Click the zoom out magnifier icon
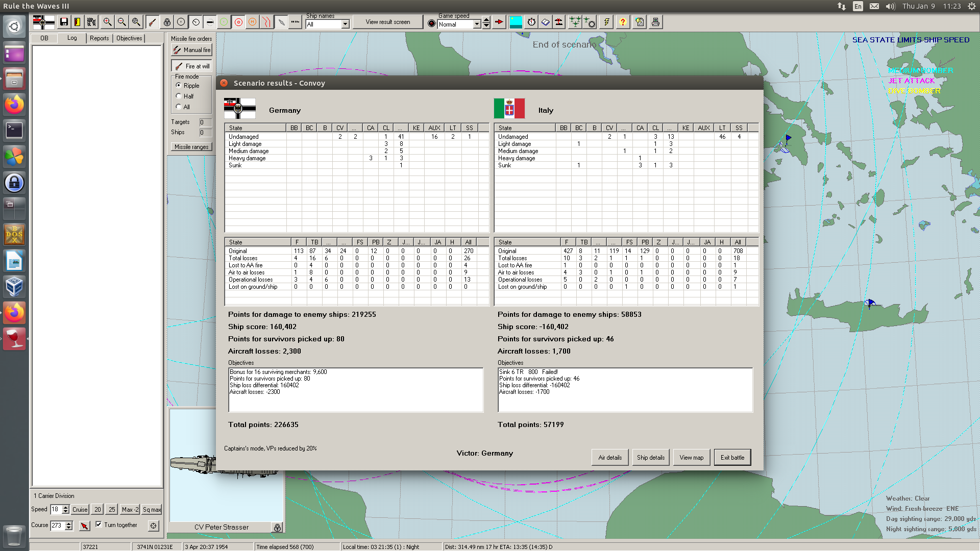Image resolution: width=980 pixels, height=551 pixels. coord(121,22)
